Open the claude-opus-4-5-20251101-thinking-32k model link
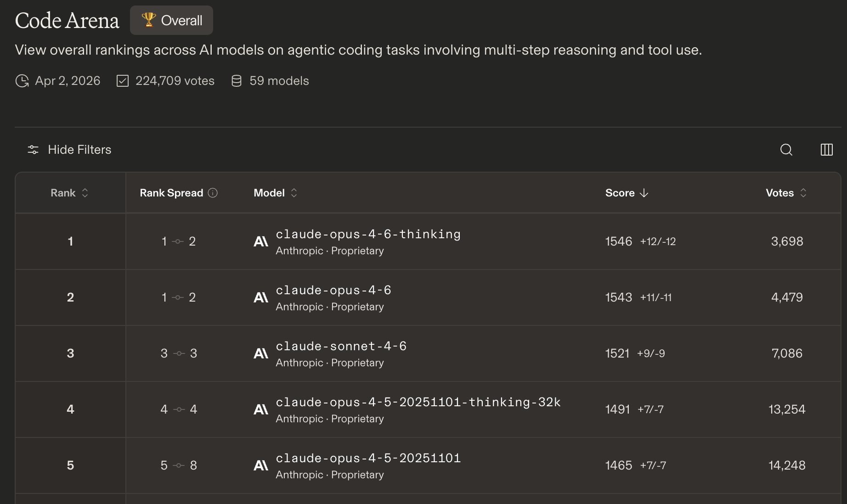This screenshot has width=847, height=504. [x=418, y=402]
